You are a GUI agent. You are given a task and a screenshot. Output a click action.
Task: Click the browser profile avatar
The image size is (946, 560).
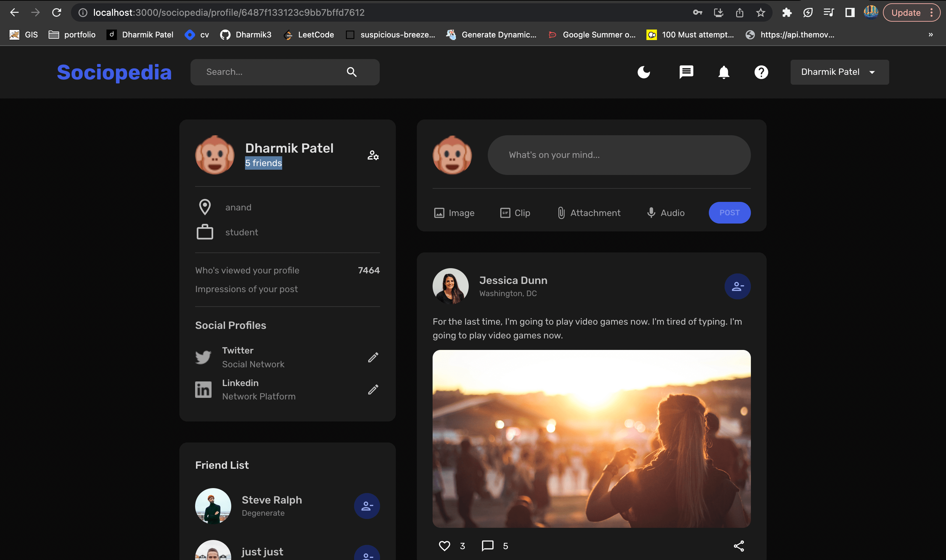click(x=870, y=12)
